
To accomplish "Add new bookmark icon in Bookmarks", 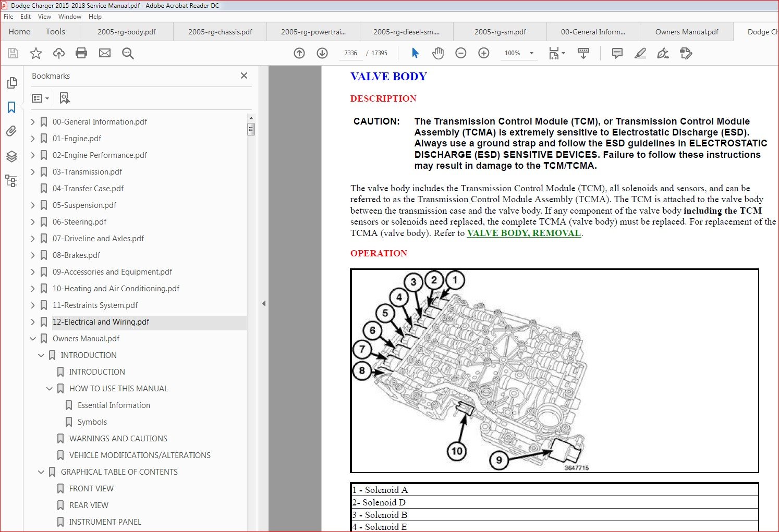I will pyautogui.click(x=65, y=98).
